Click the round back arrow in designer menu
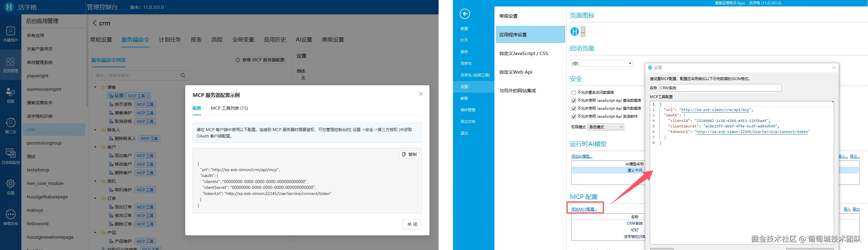This screenshot has width=868, height=250. (x=465, y=14)
